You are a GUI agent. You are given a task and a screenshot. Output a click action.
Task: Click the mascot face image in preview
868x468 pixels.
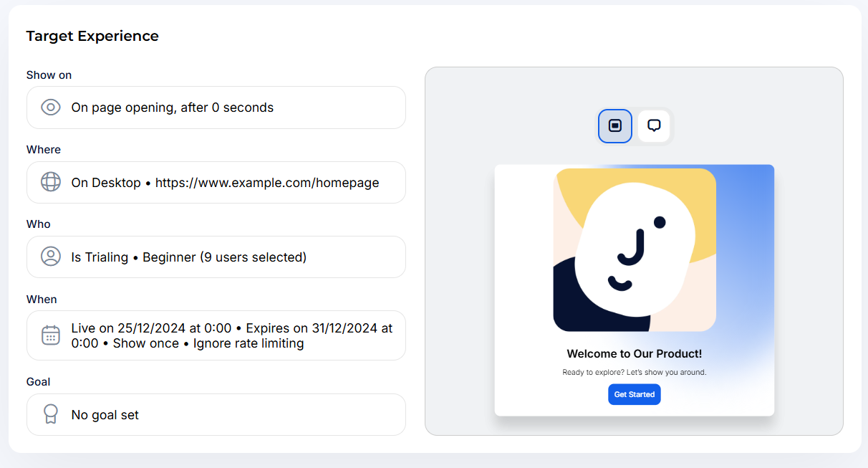pos(634,249)
